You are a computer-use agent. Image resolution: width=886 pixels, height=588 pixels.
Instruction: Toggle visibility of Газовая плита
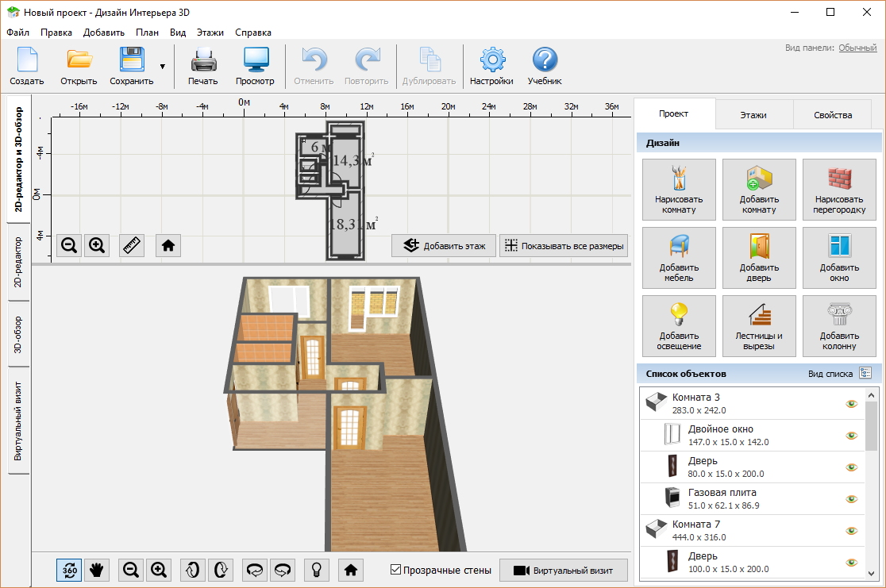pos(851,499)
